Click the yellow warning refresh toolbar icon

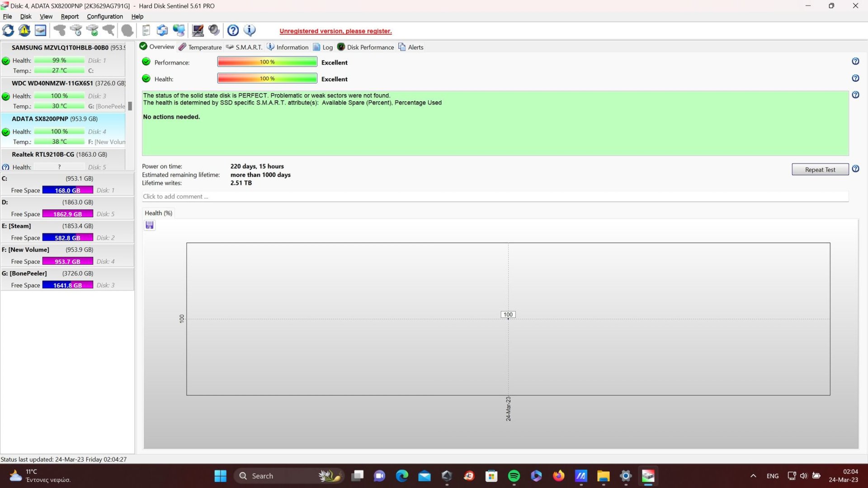click(x=24, y=31)
